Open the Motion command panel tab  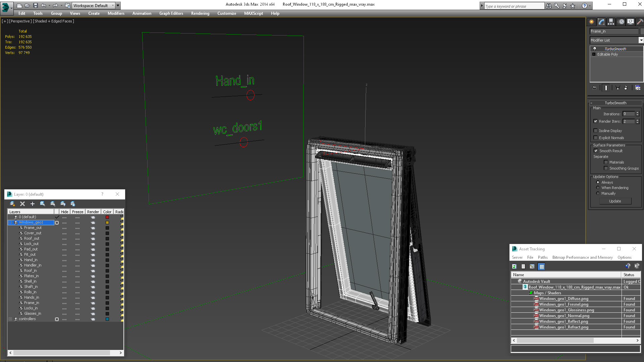tap(621, 22)
